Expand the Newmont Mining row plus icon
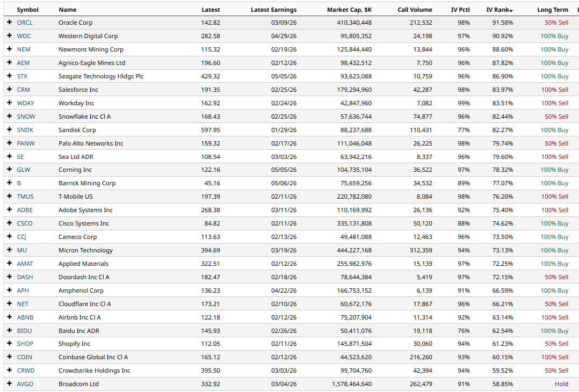Image resolution: width=579 pixels, height=392 pixels. point(9,49)
